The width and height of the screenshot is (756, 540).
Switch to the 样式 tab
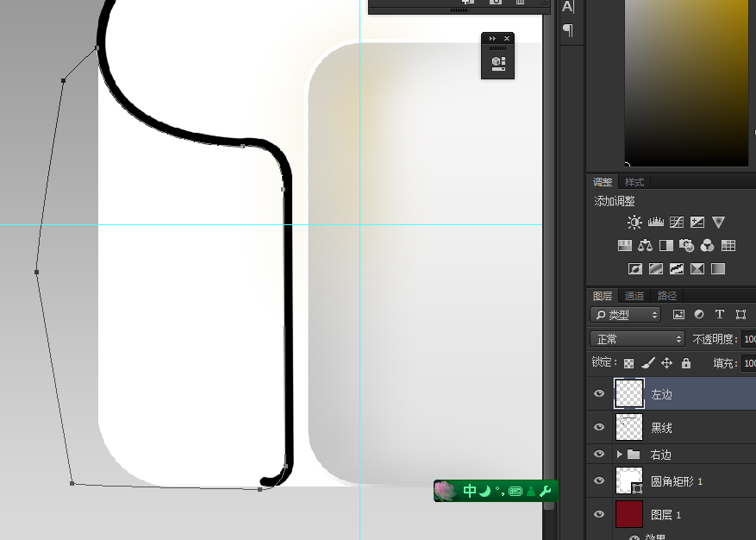(x=634, y=182)
